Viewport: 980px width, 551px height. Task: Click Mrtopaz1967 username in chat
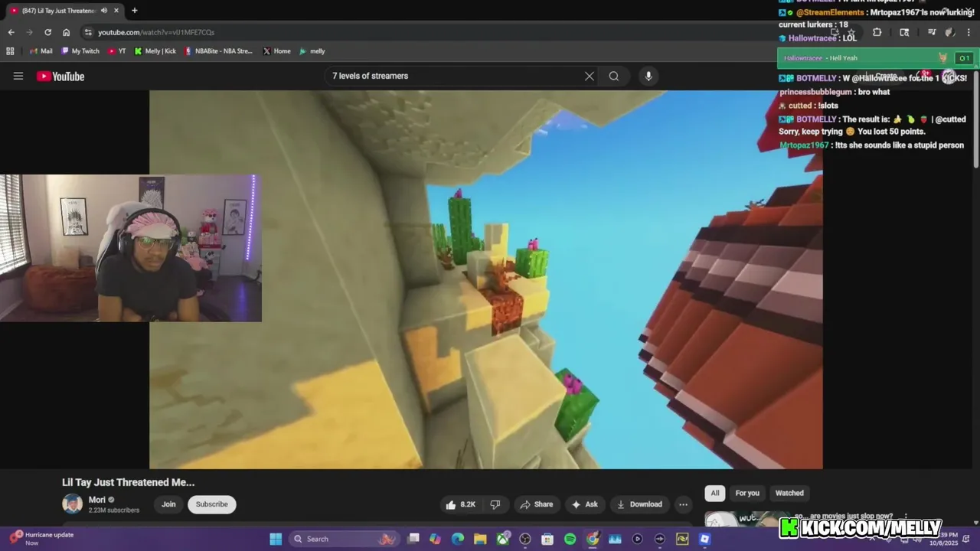point(804,145)
